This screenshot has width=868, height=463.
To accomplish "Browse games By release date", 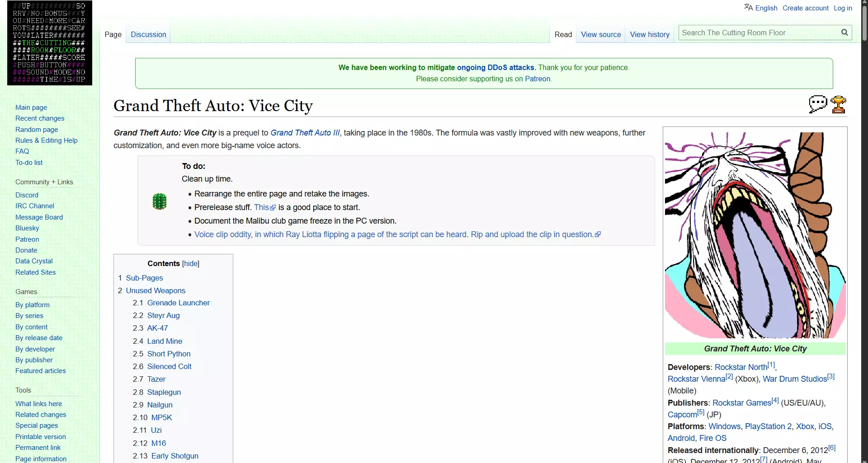I will pyautogui.click(x=39, y=338).
